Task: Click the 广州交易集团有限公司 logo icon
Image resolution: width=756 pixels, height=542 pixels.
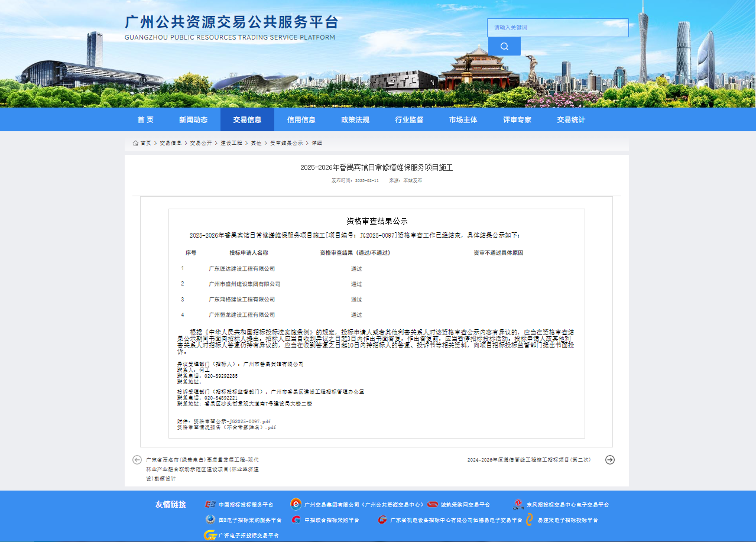Action: [x=296, y=504]
